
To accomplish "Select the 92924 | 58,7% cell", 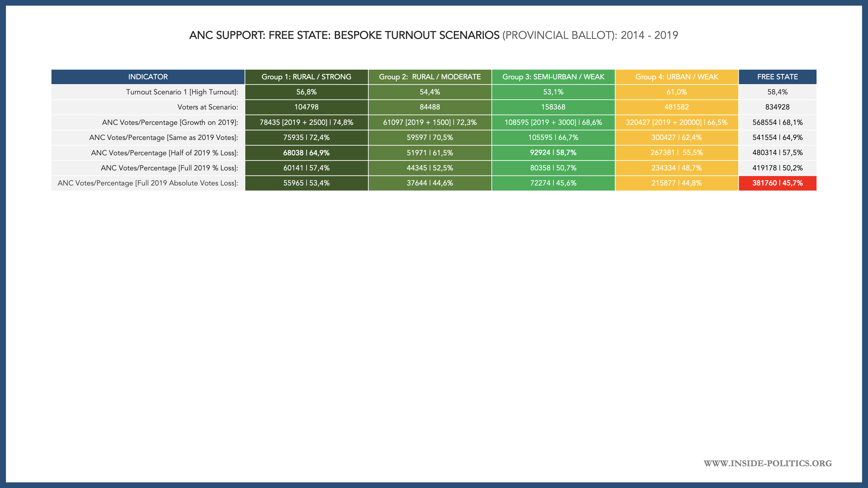I will tap(553, 153).
